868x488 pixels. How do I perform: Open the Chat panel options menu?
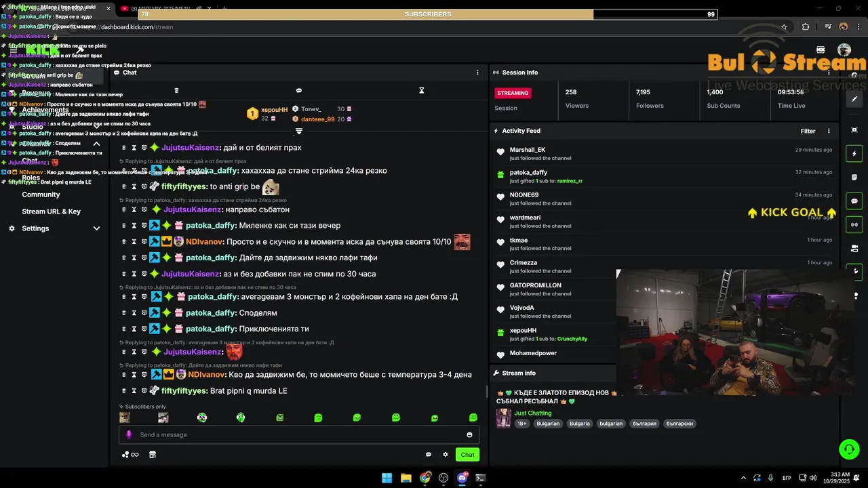click(477, 73)
